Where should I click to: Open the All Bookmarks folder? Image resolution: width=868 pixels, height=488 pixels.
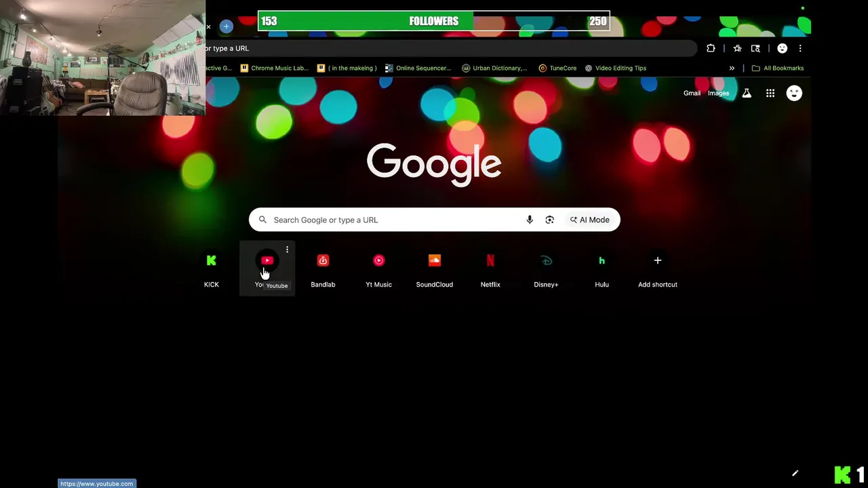(x=778, y=68)
